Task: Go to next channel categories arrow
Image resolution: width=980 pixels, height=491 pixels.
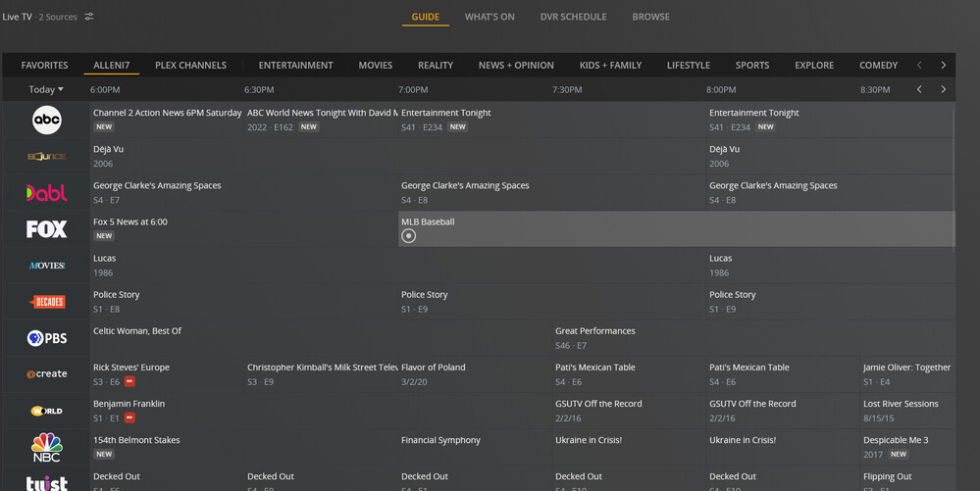Action: (x=944, y=65)
